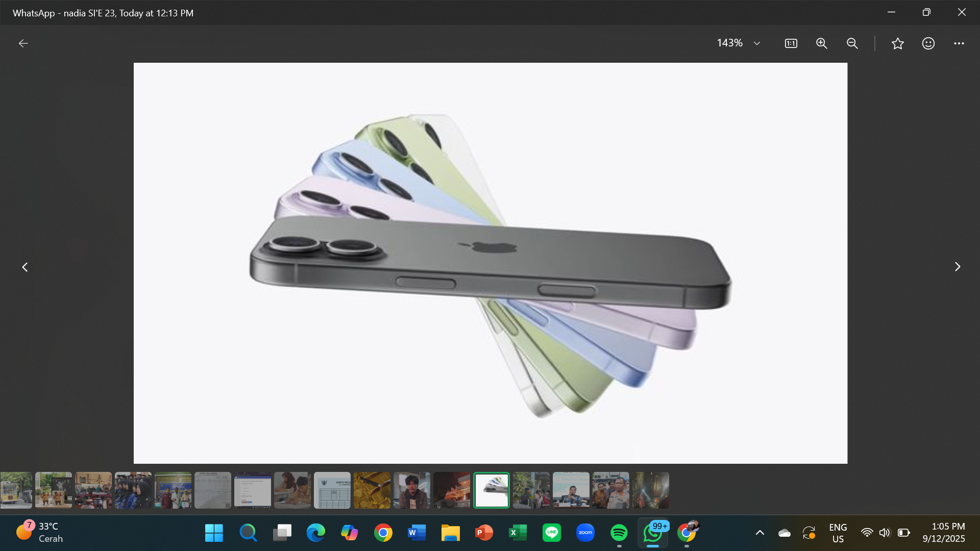Open the volume control in tray

pos(885,533)
